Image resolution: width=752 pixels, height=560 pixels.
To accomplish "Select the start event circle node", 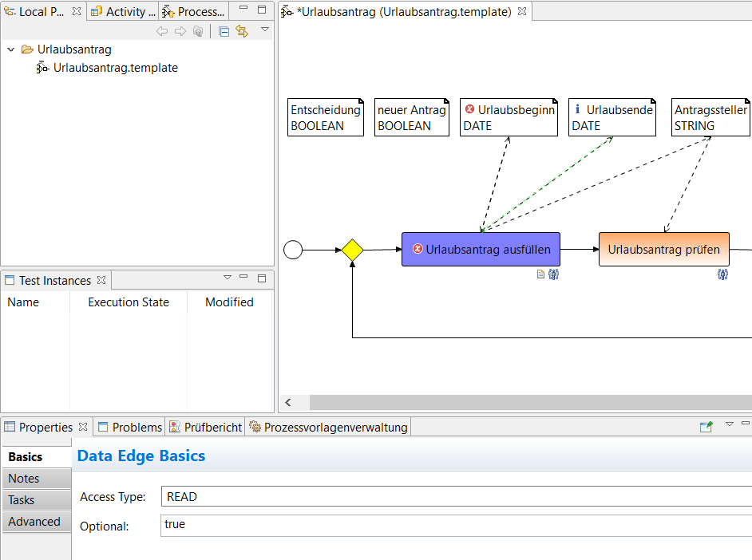I will click(x=293, y=250).
